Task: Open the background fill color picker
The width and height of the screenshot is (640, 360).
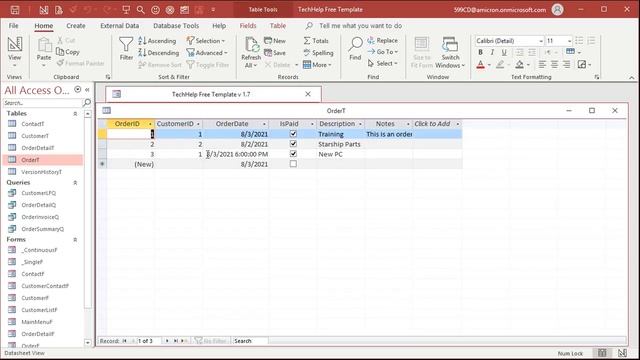Action: point(528,64)
